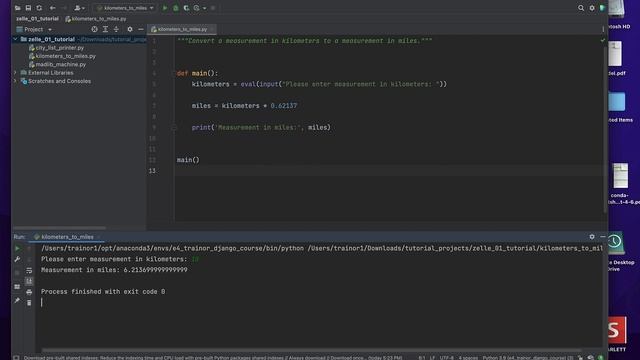The width and height of the screenshot is (640, 360).
Task: Click the zelle_01_tutorial breadcrumb
Action: (37, 19)
